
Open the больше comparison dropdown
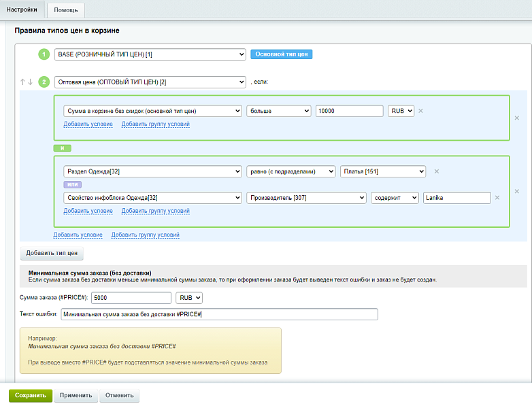click(x=278, y=111)
